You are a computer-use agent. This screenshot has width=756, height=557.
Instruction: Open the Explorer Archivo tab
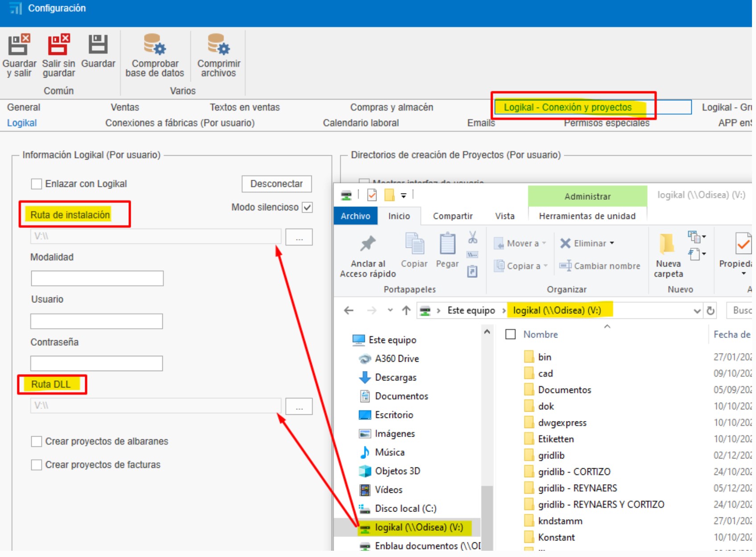[355, 217]
